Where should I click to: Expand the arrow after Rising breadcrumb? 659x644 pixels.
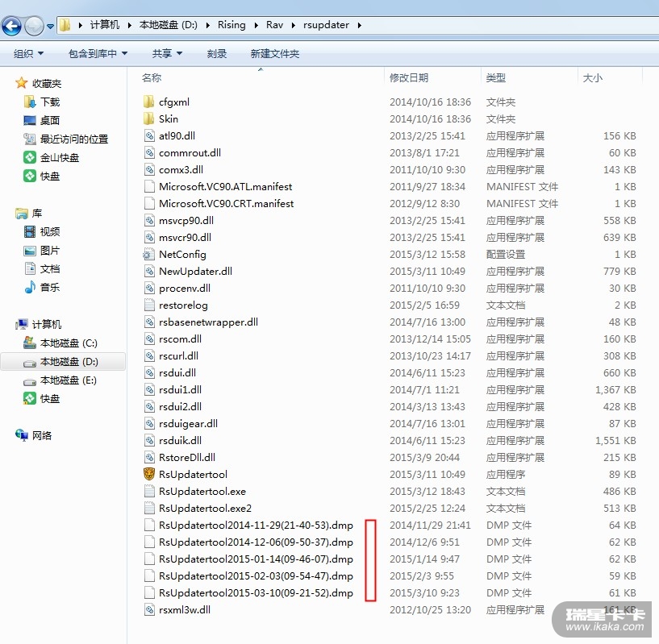click(x=257, y=25)
